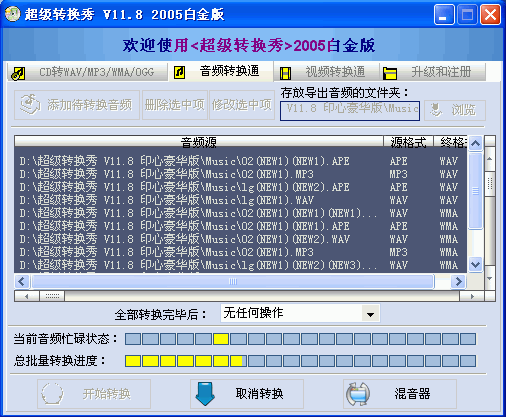Click the blue vertical scrollbar thumb
The width and height of the screenshot is (506, 417).
(x=475, y=191)
